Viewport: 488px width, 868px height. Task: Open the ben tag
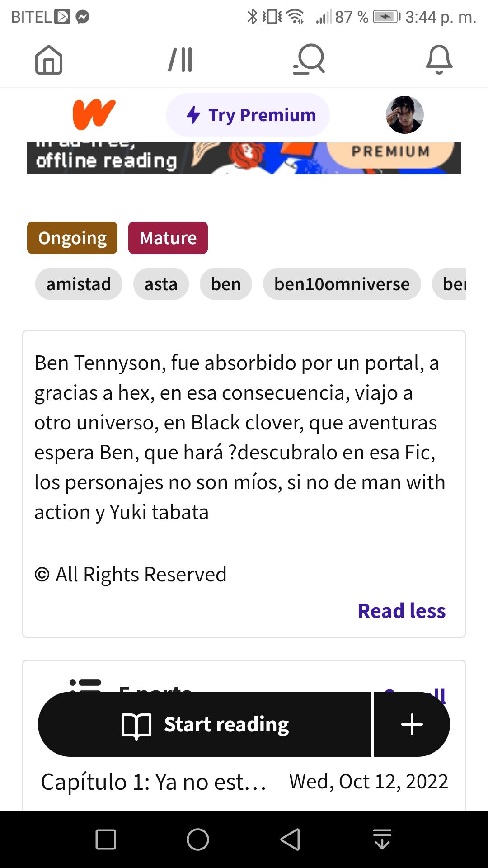tap(226, 284)
